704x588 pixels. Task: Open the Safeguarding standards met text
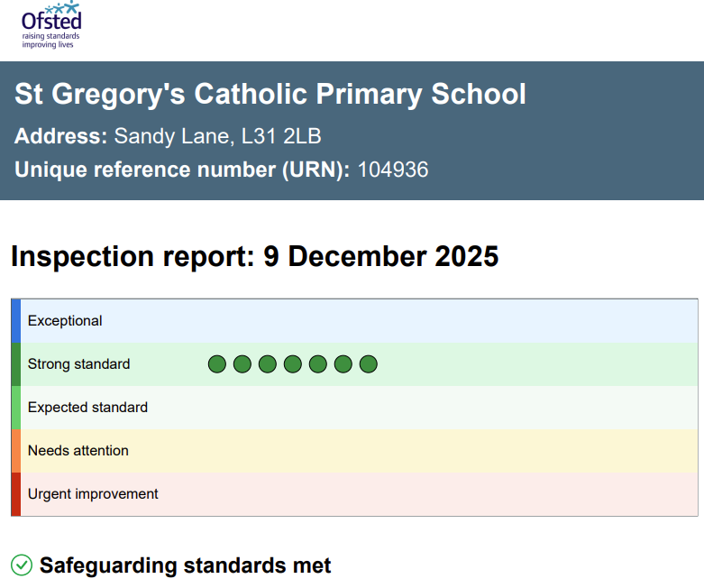[x=186, y=565]
